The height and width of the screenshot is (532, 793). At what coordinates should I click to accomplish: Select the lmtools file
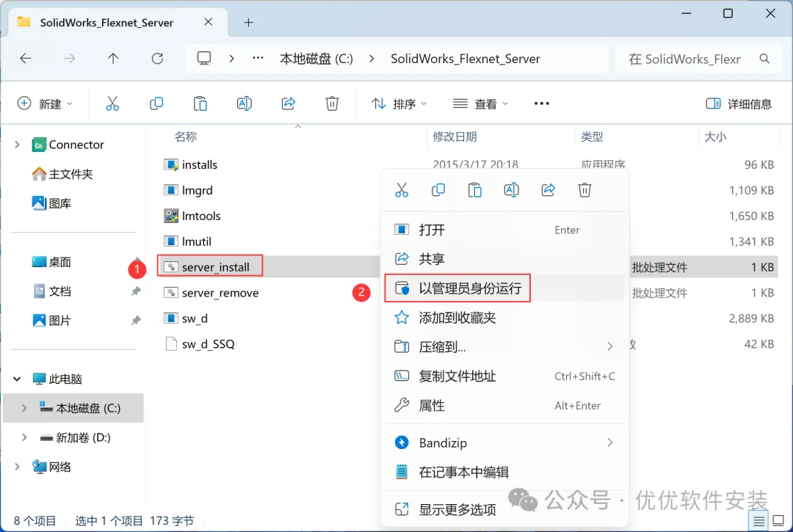pyautogui.click(x=200, y=216)
